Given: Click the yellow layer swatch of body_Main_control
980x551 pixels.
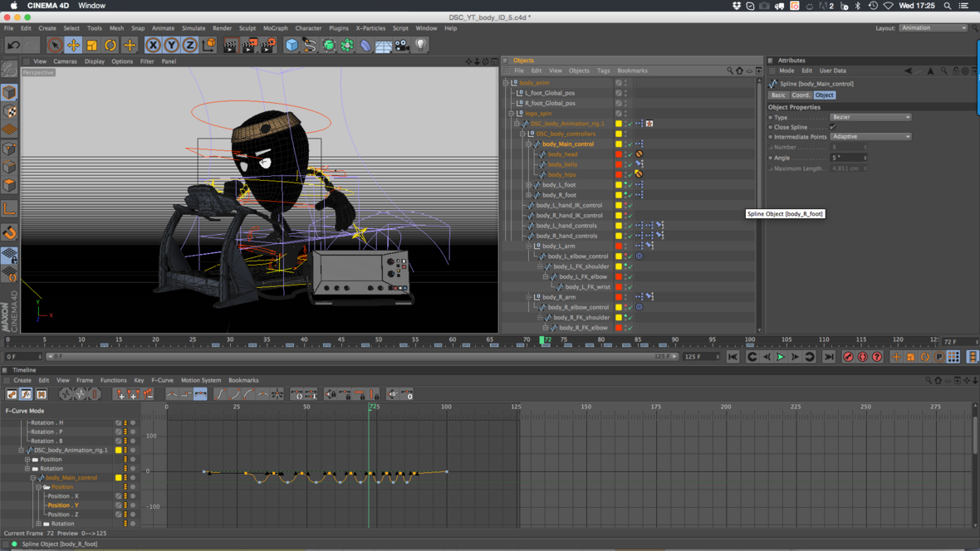Looking at the screenshot, I should click(618, 144).
